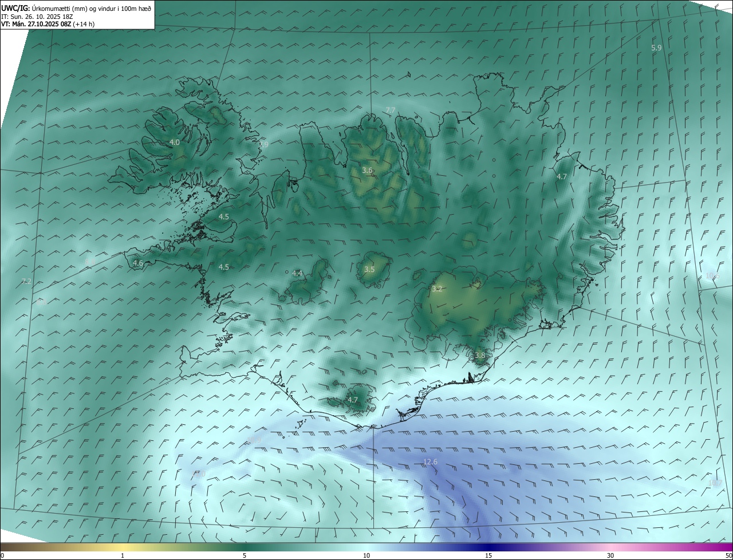Click the valid time line 'VT: Mán. 27.10.2025 08Z'
733x560 pixels.
pyautogui.click(x=37, y=24)
